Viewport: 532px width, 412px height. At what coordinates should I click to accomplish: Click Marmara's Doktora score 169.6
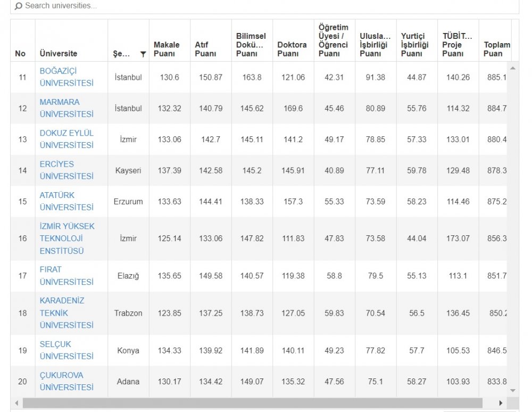click(293, 109)
